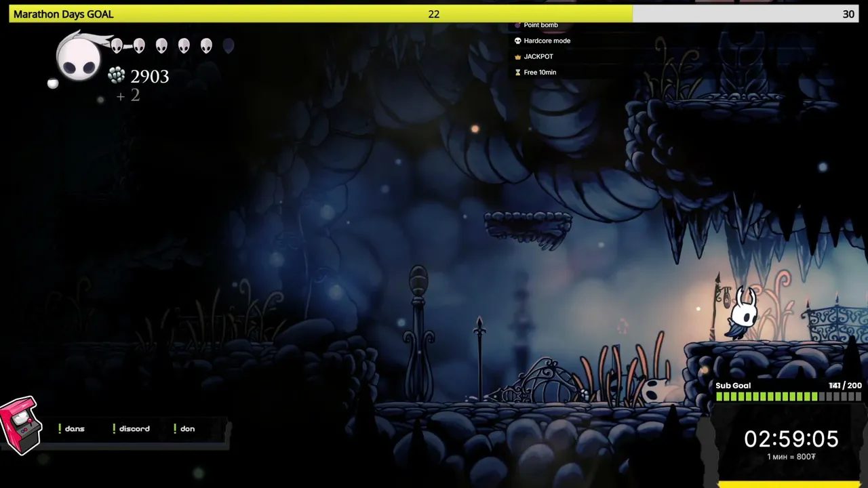Image resolution: width=868 pixels, height=488 pixels.
Task: Click the marathon target value 30
Action: (x=848, y=14)
